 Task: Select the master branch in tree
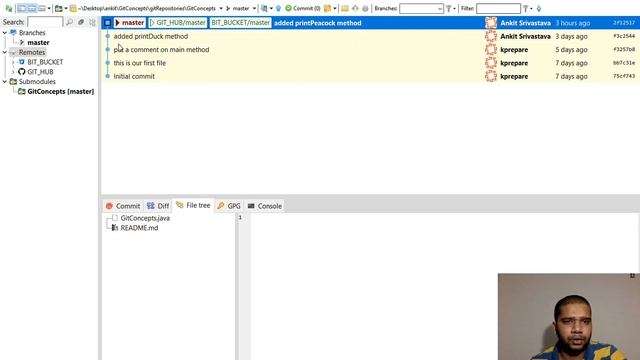(38, 42)
